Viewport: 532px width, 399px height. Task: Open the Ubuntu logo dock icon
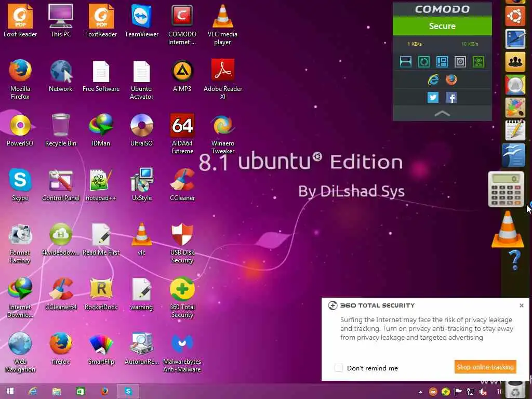(515, 16)
